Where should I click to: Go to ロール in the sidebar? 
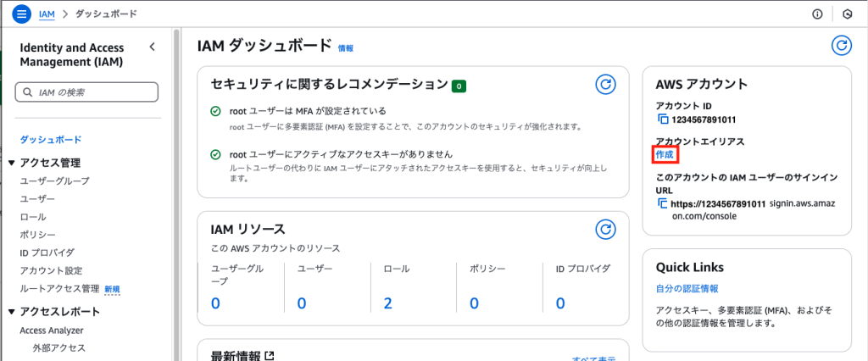click(x=33, y=216)
